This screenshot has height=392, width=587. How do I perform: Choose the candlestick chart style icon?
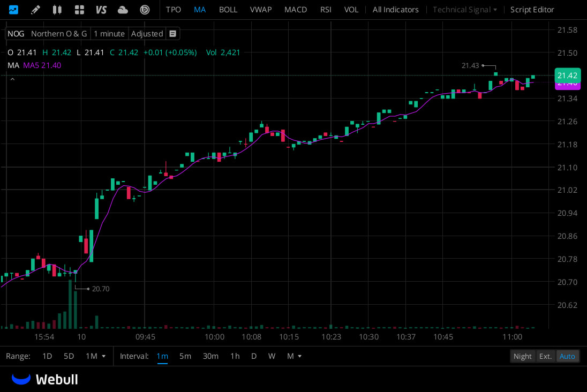(x=57, y=9)
